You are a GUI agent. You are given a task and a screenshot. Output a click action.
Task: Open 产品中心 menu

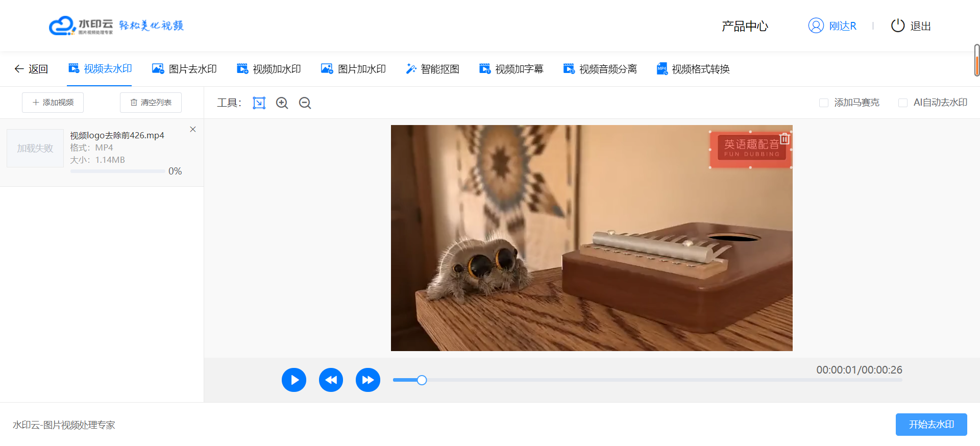(x=745, y=26)
